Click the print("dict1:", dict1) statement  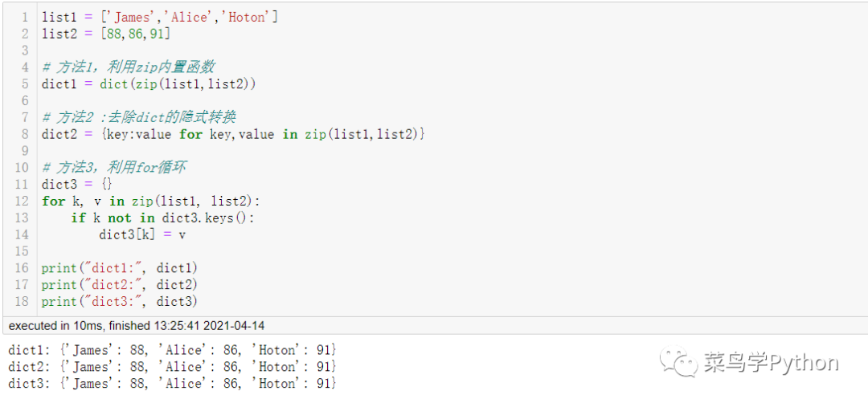120,267
